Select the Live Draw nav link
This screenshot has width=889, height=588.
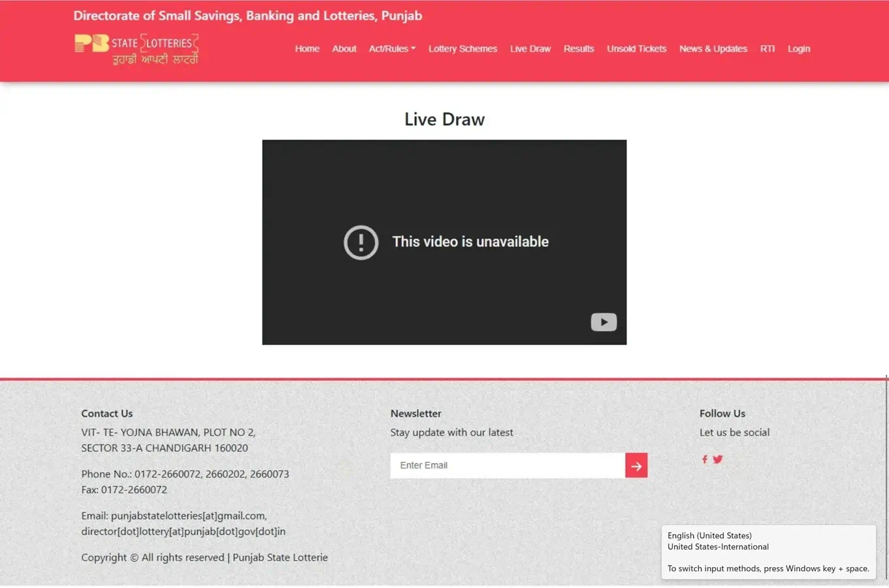point(530,49)
